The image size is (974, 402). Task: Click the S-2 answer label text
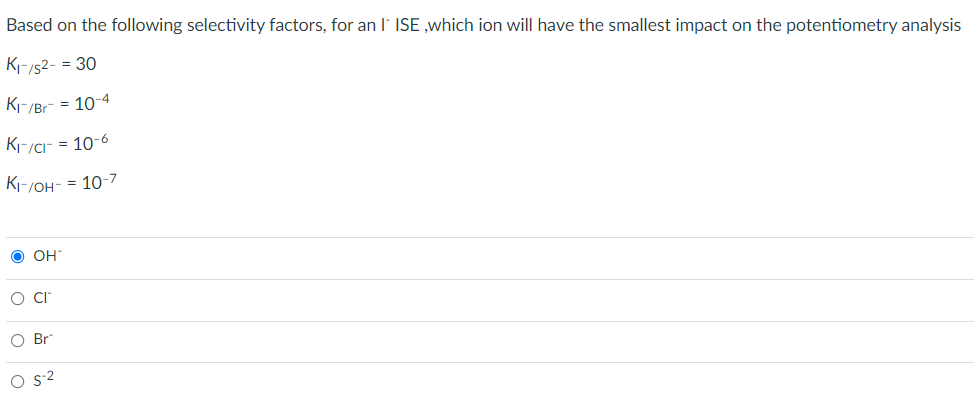click(45, 380)
